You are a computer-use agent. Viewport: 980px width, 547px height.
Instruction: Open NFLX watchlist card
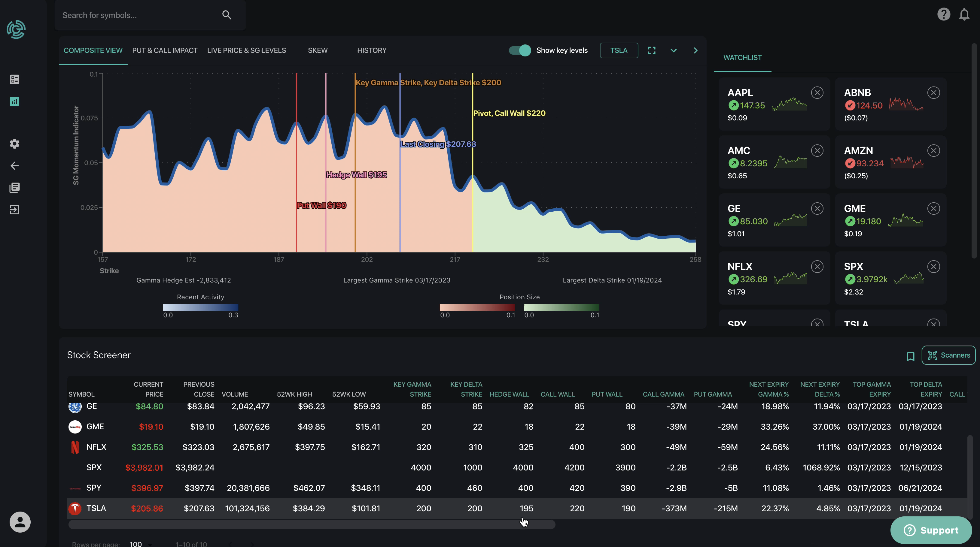(774, 278)
